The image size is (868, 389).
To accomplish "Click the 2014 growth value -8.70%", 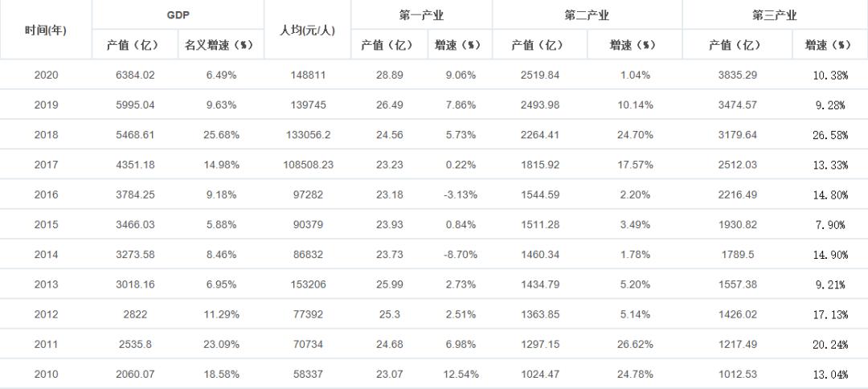I will tap(459, 255).
